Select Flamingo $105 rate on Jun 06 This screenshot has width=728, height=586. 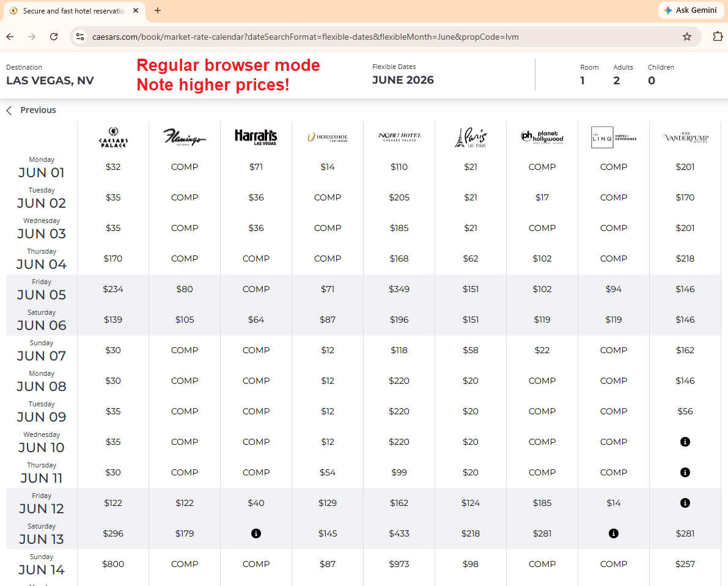coord(185,320)
